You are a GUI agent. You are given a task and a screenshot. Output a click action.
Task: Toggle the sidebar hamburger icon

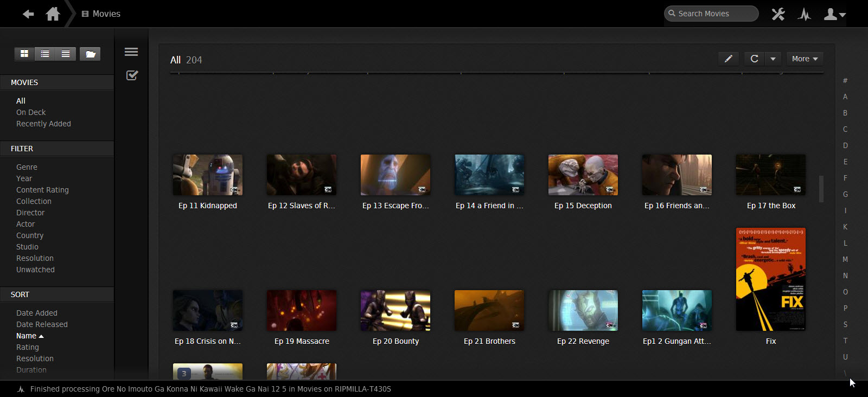[x=131, y=52]
